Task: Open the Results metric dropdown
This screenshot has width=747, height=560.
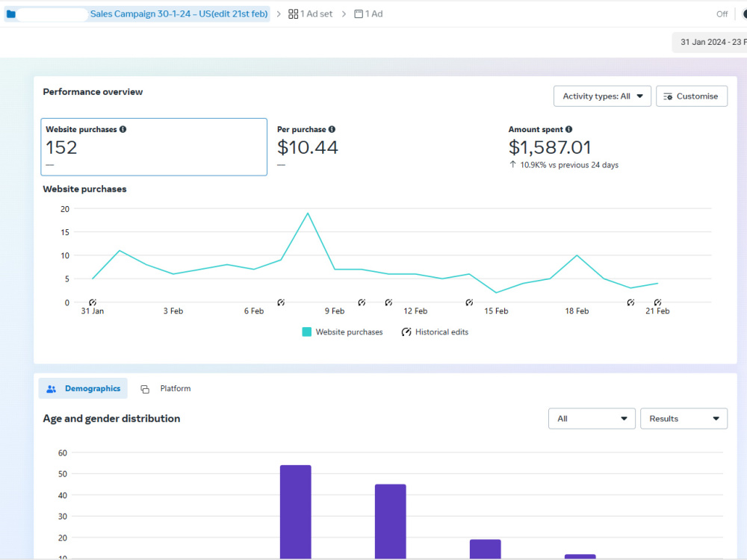Action: tap(684, 419)
